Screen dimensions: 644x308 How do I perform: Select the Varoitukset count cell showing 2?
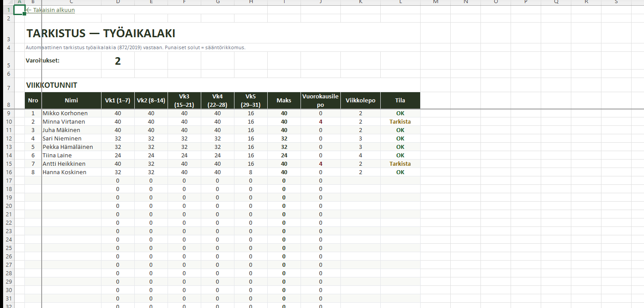pos(117,61)
